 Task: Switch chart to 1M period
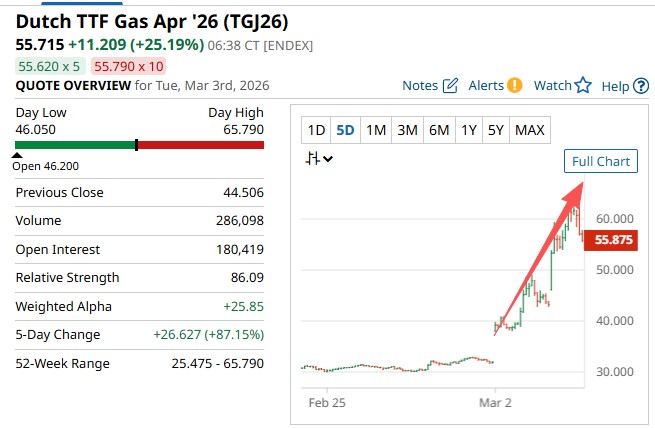(375, 130)
